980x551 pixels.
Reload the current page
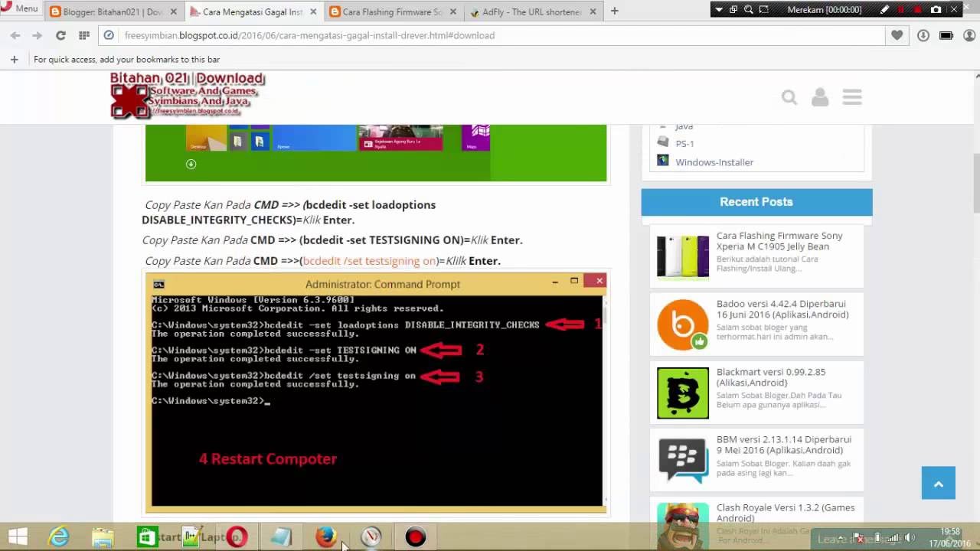[60, 35]
